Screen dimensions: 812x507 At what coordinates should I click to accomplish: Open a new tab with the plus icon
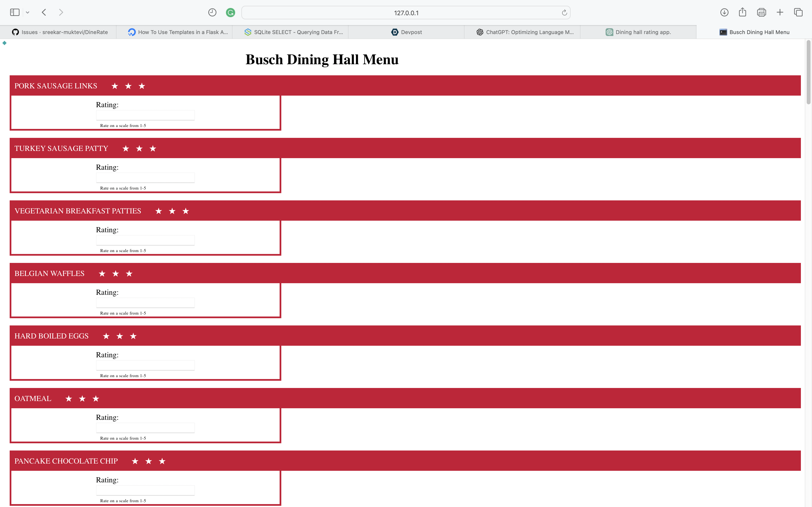click(780, 12)
